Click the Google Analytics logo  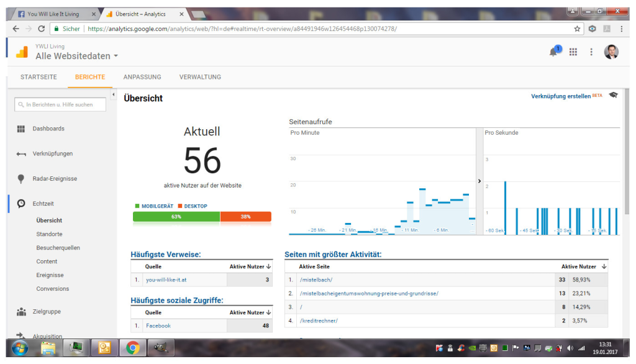(x=22, y=52)
